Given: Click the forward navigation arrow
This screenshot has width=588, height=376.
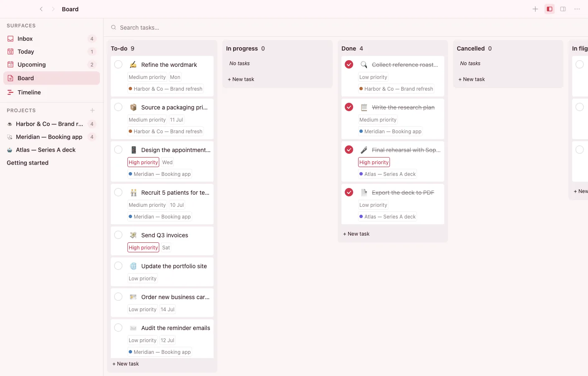Looking at the screenshot, I should [x=53, y=9].
